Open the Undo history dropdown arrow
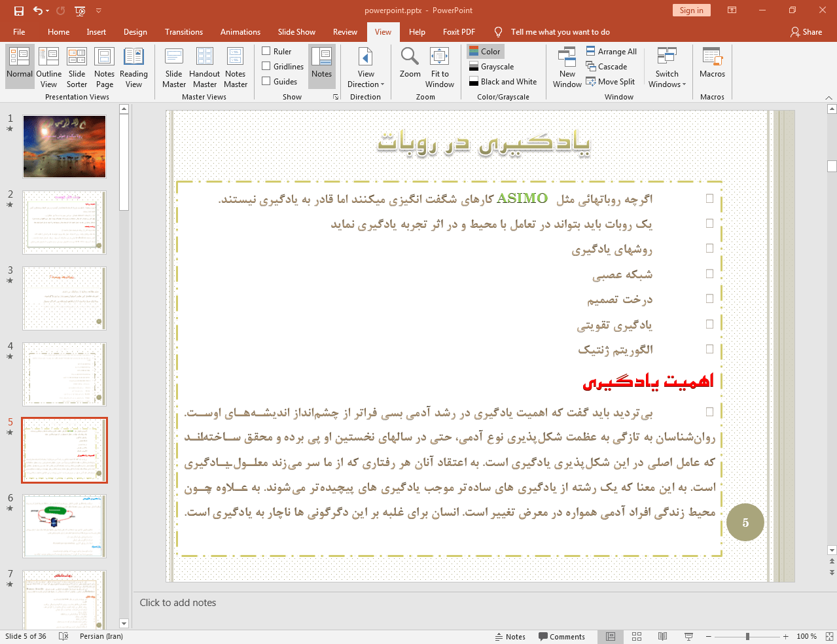Screen dimensions: 837x644 tap(48, 10)
